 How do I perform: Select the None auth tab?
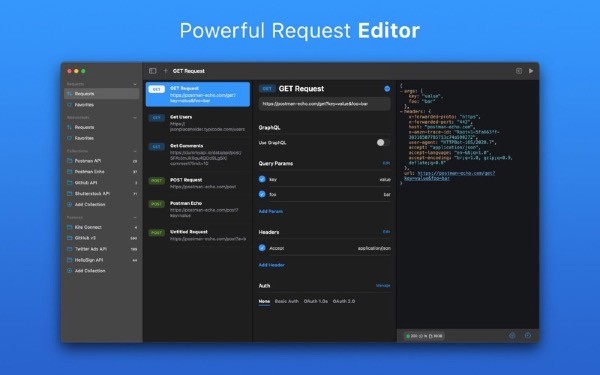264,301
